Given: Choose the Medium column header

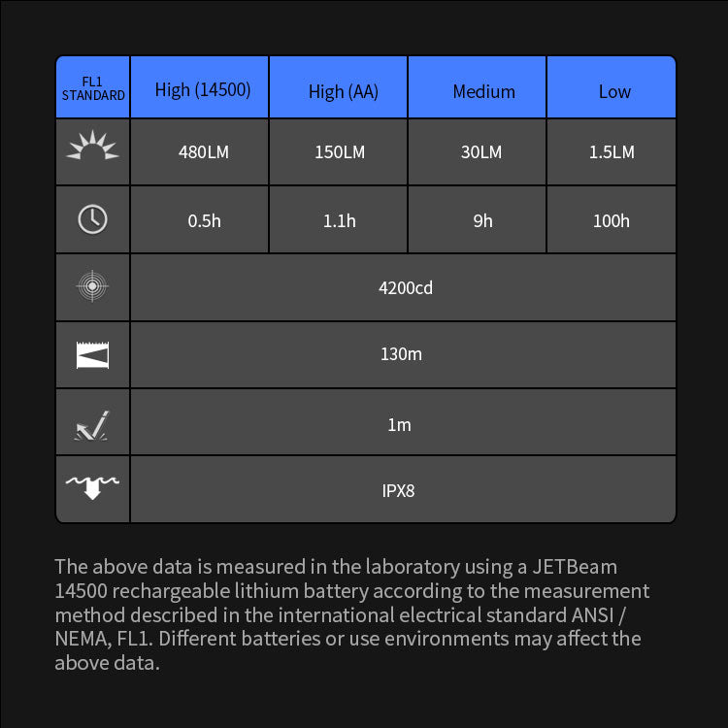Looking at the screenshot, I should (x=483, y=91).
